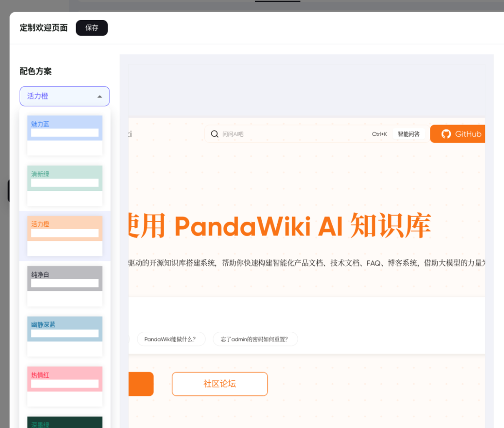Click the 保存 save button
Screen dimensions: 504x428
[x=91, y=28]
